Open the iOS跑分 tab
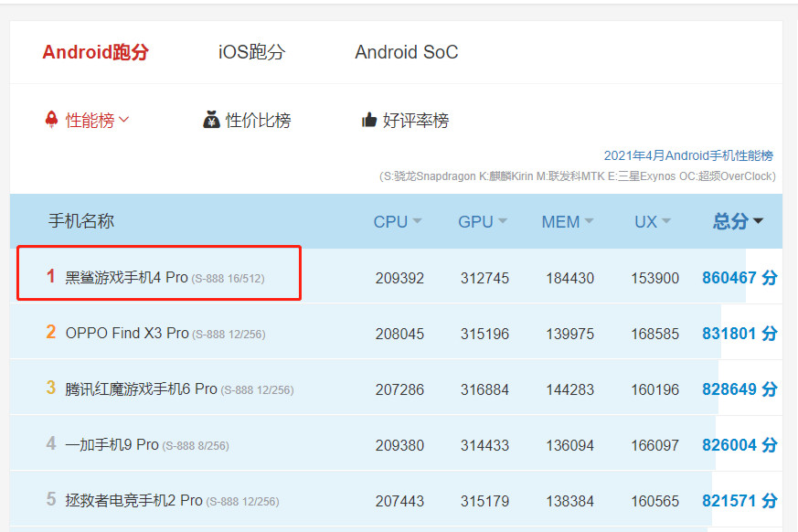 tap(251, 52)
